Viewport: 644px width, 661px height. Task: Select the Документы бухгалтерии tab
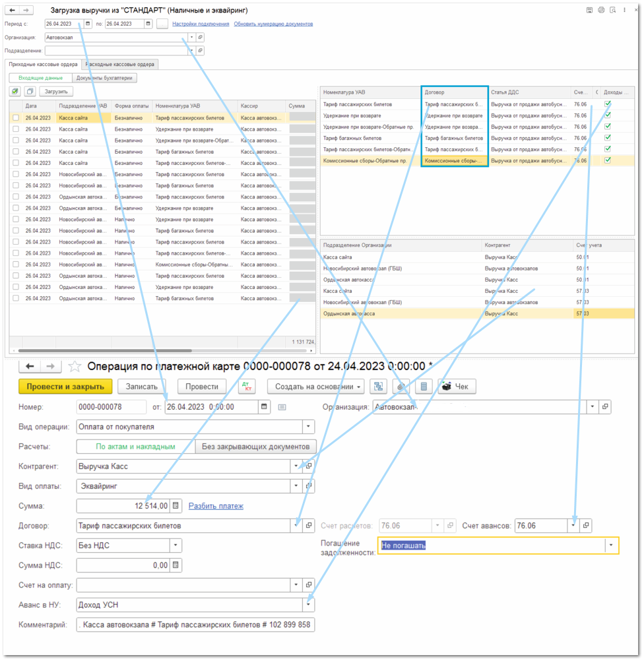[104, 78]
